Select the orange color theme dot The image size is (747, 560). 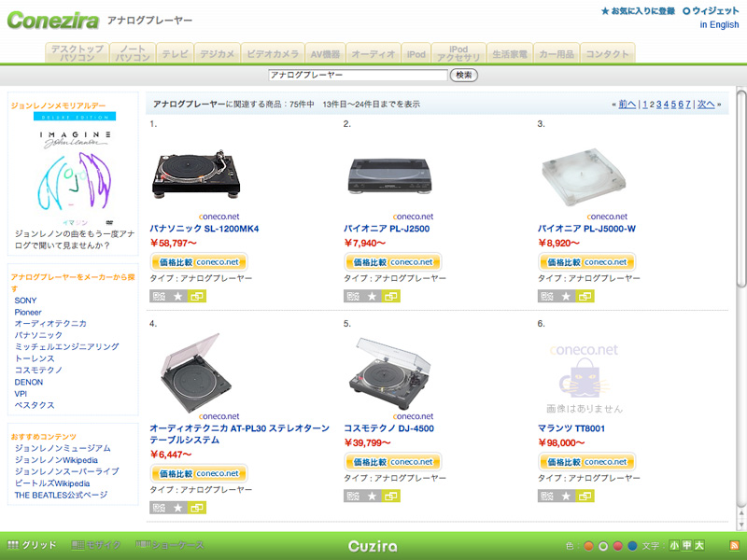click(x=588, y=546)
